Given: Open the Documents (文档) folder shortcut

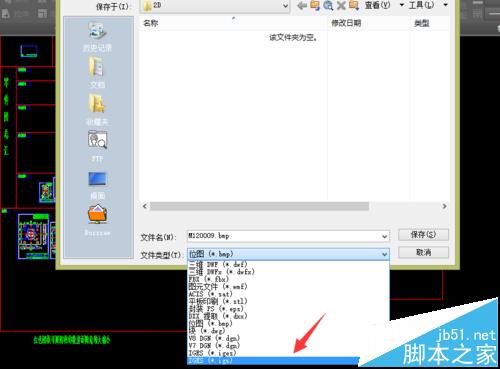Looking at the screenshot, I should point(97,73).
